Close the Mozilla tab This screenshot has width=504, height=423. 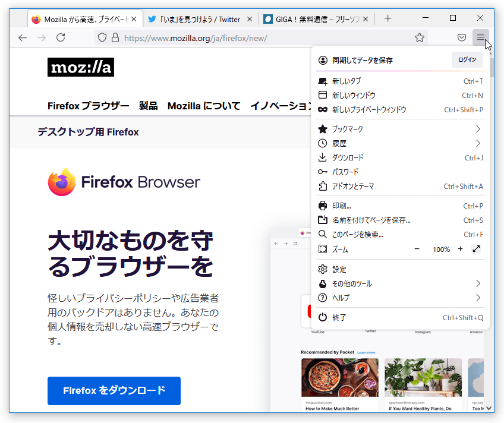click(134, 19)
